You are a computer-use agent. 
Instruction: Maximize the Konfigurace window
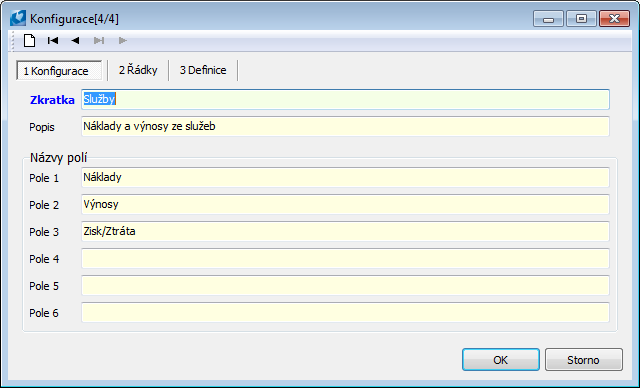point(581,19)
